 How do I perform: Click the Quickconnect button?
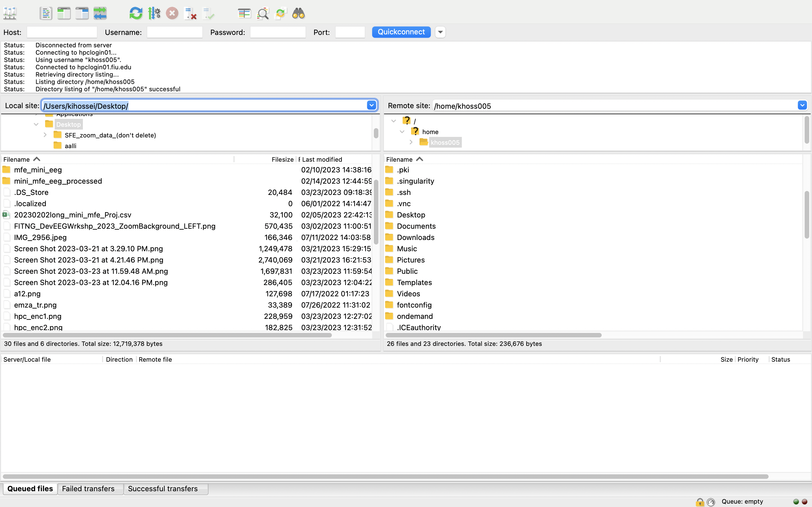tap(401, 32)
